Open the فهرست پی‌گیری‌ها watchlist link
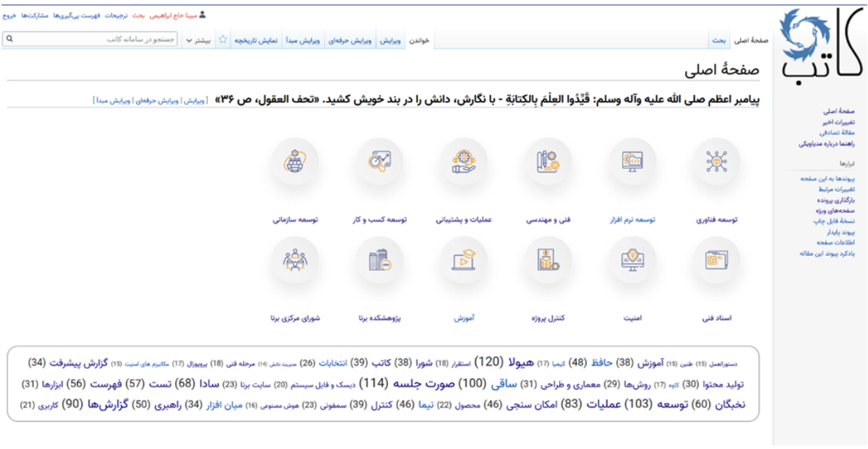This screenshot has height=449, width=868. click(x=77, y=15)
